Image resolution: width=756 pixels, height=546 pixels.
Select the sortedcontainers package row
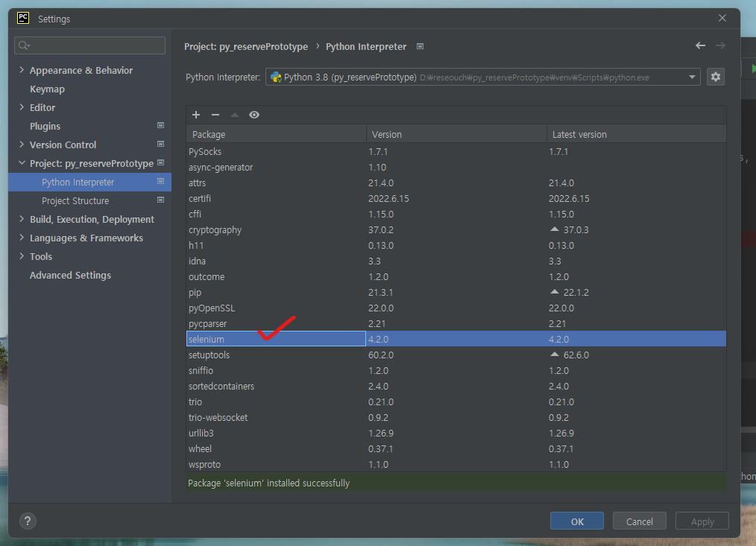coord(456,387)
